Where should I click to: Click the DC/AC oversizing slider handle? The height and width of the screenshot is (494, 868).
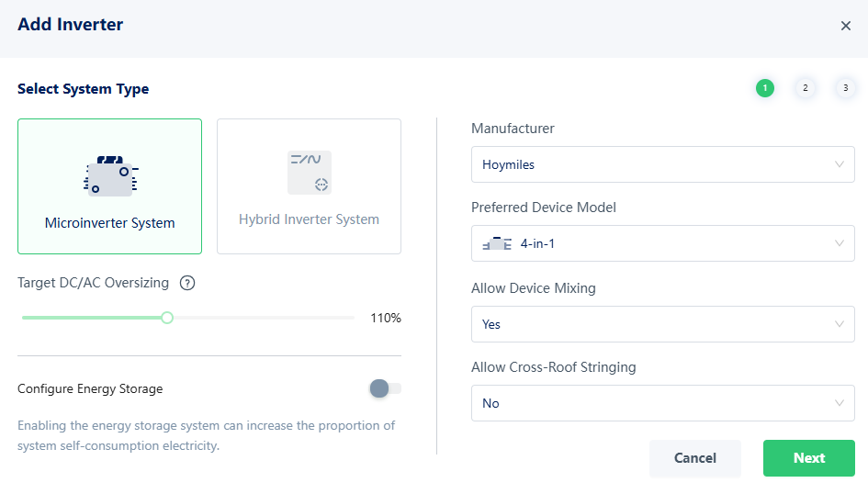tap(167, 318)
